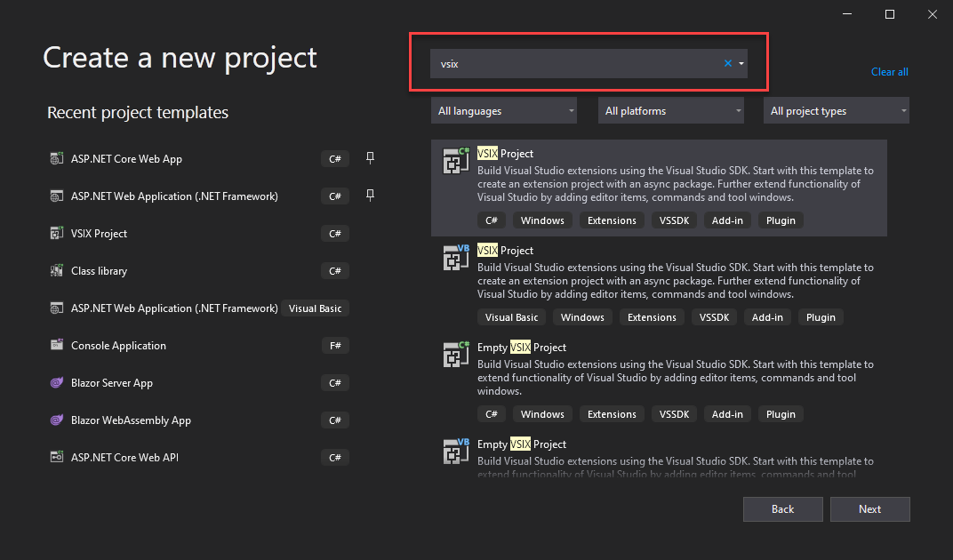Open the All languages filter dropdown

tap(504, 110)
